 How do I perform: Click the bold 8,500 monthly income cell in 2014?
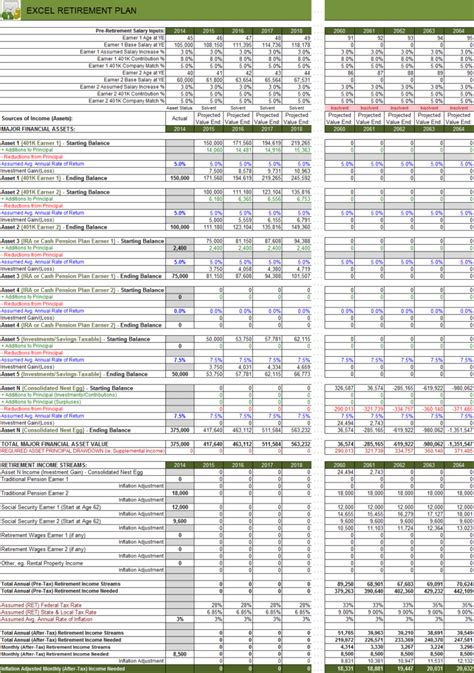click(180, 654)
